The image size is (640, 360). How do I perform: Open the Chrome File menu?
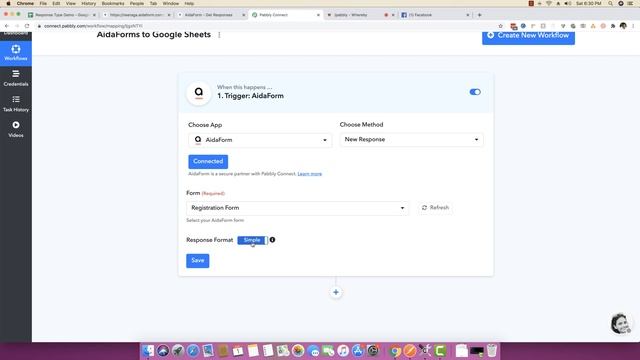(43, 3)
